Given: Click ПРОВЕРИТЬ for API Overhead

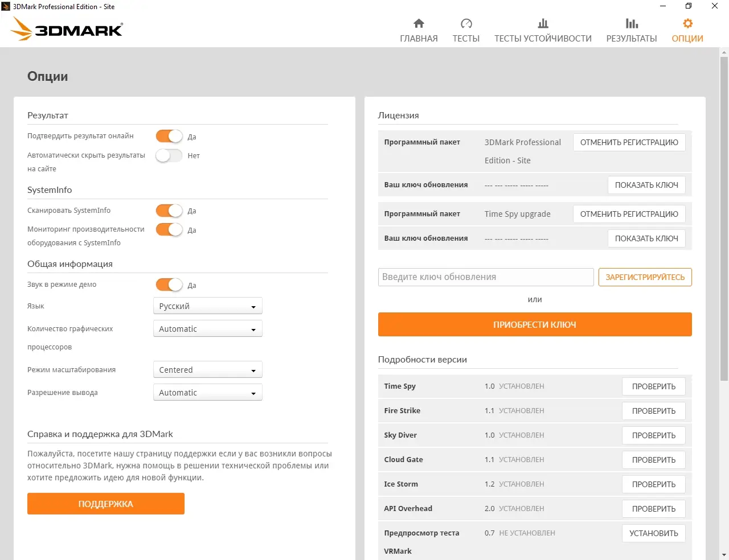Looking at the screenshot, I should 654,509.
